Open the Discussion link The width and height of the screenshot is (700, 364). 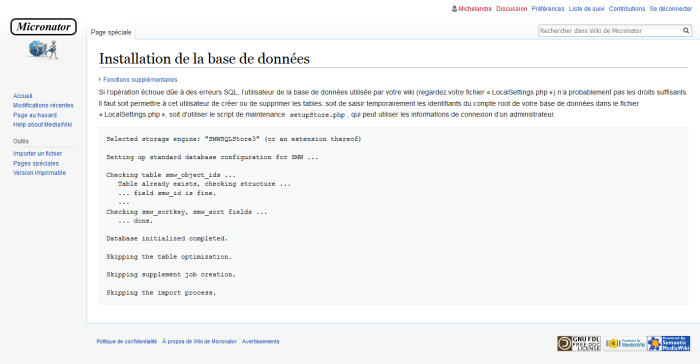[512, 8]
